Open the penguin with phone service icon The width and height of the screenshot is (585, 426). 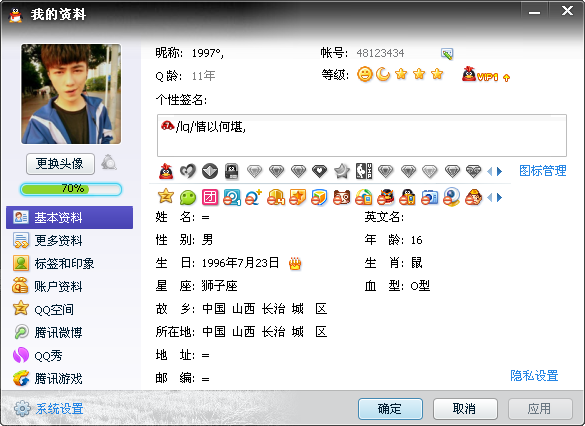[407, 197]
